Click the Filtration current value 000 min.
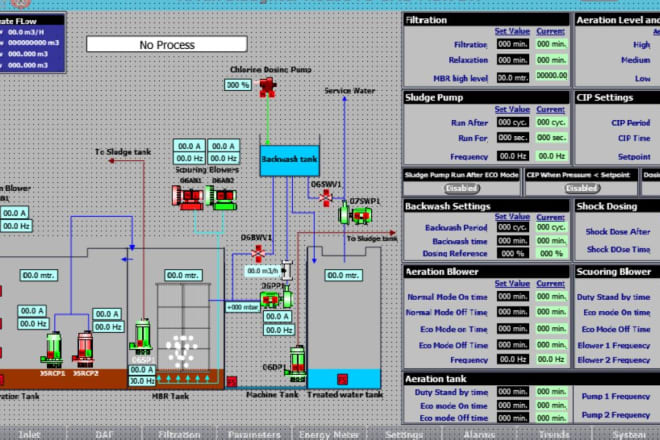The width and height of the screenshot is (660, 440). point(552,44)
